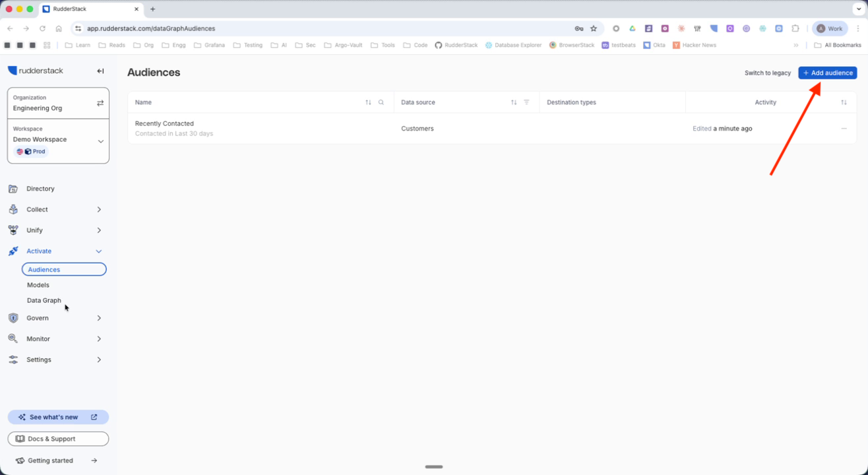
Task: Open the Models page in the sidebar
Action: [x=38, y=285]
